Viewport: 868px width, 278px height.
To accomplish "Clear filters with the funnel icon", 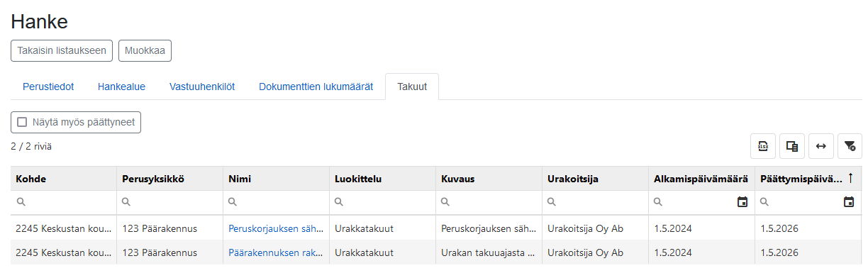I will [850, 146].
